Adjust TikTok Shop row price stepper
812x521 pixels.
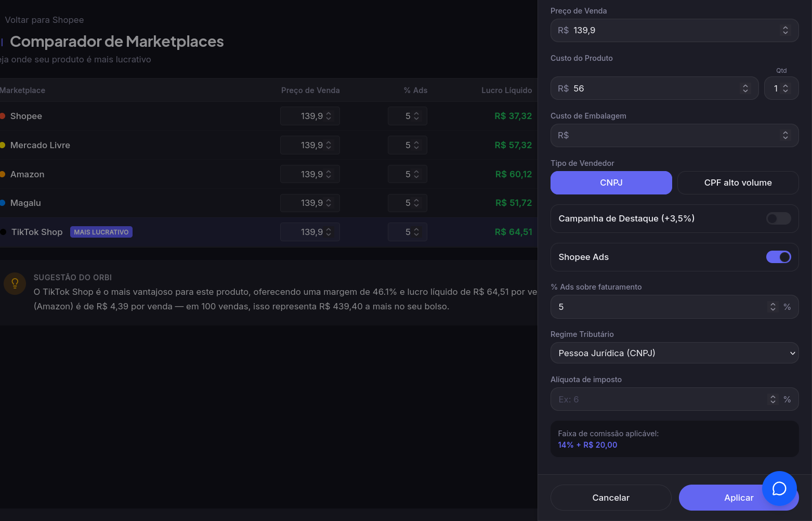coord(329,232)
